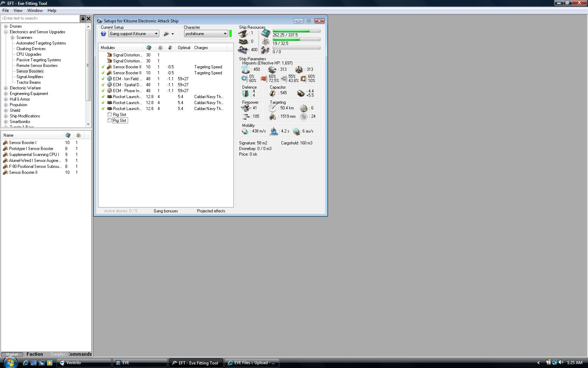Switch to the Market tab
Screen dimensions: 588x368
click(x=12, y=354)
